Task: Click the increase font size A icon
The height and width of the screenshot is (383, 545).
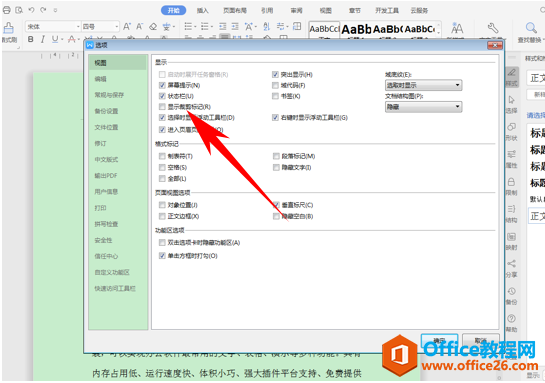Action: click(127, 26)
